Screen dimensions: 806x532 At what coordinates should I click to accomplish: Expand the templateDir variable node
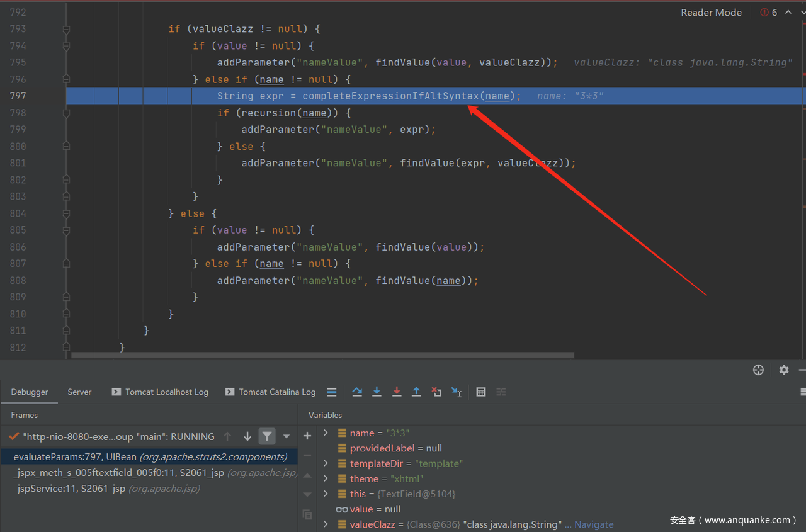tap(326, 463)
